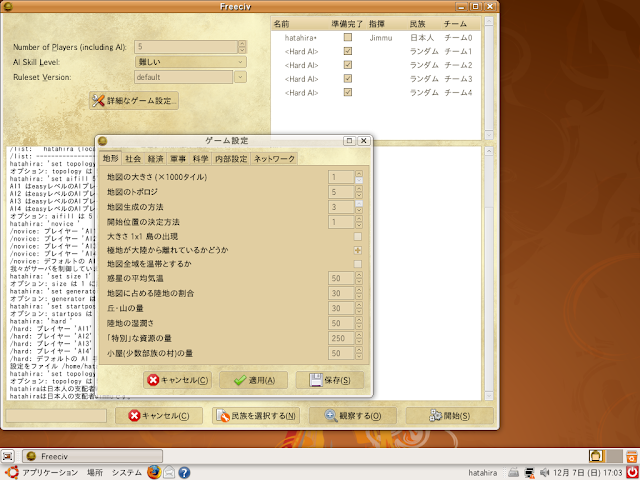Open the システム (System) menu
This screenshot has width=640, height=480.
(x=127, y=473)
